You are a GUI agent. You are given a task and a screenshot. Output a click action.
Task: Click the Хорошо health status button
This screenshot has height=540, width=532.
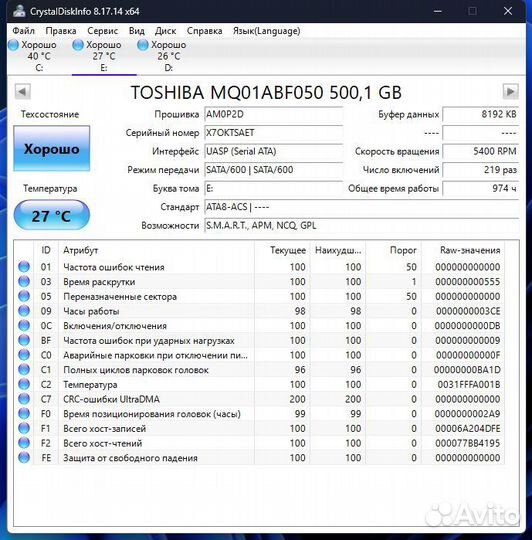(52, 148)
